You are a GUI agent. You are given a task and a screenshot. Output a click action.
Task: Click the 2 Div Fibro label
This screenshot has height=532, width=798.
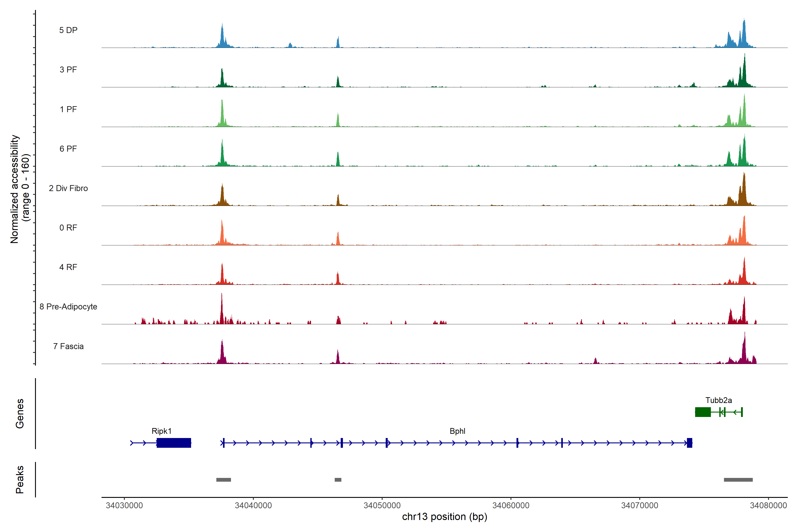tap(68, 188)
